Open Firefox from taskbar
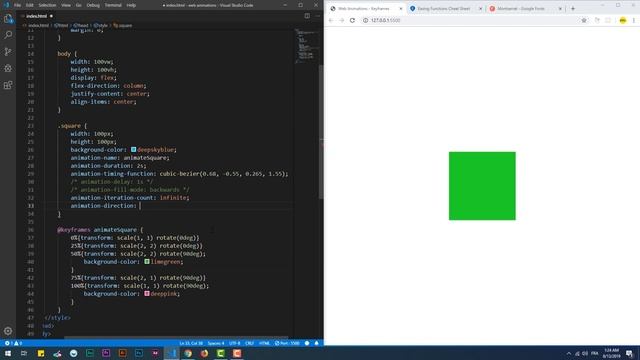The height and width of the screenshot is (360, 640). [x=204, y=353]
